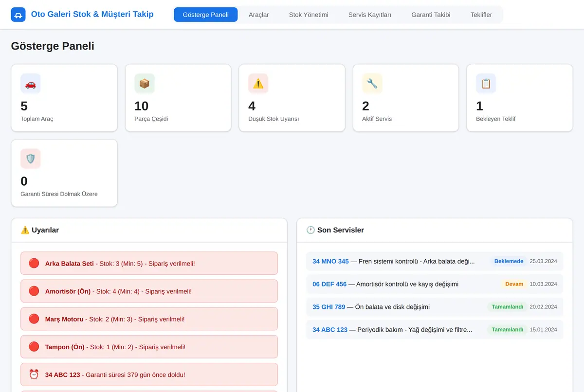Select the Garanti Süresi Dolmak Üzere count 0
Image resolution: width=584 pixels, height=392 pixels.
pyautogui.click(x=24, y=181)
